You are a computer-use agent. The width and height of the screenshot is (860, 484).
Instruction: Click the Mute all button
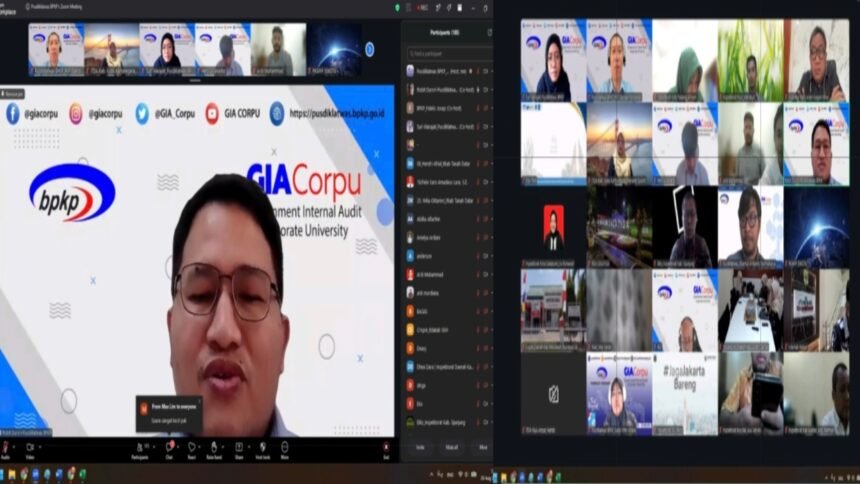pos(451,447)
